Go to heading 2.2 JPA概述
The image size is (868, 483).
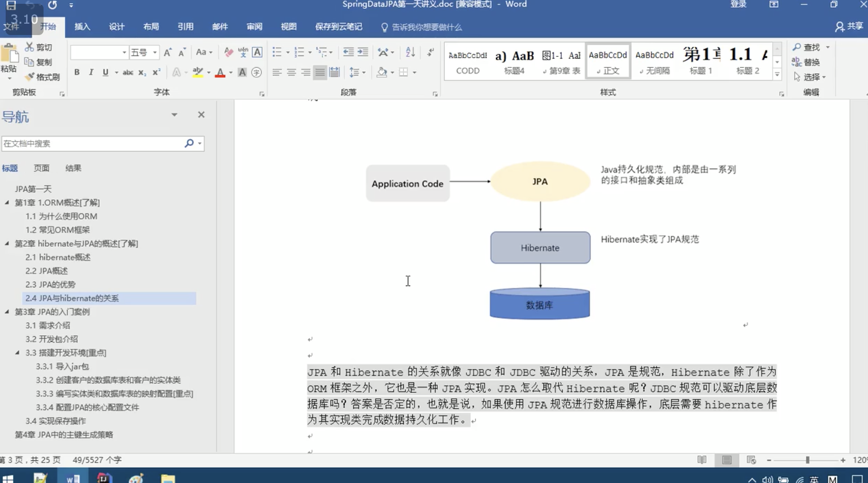pos(46,271)
